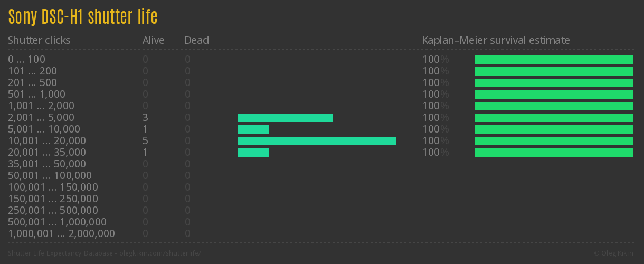Select the '10,001 … 20,000' range label
Image resolution: width=644 pixels, height=264 pixels.
[47, 141]
